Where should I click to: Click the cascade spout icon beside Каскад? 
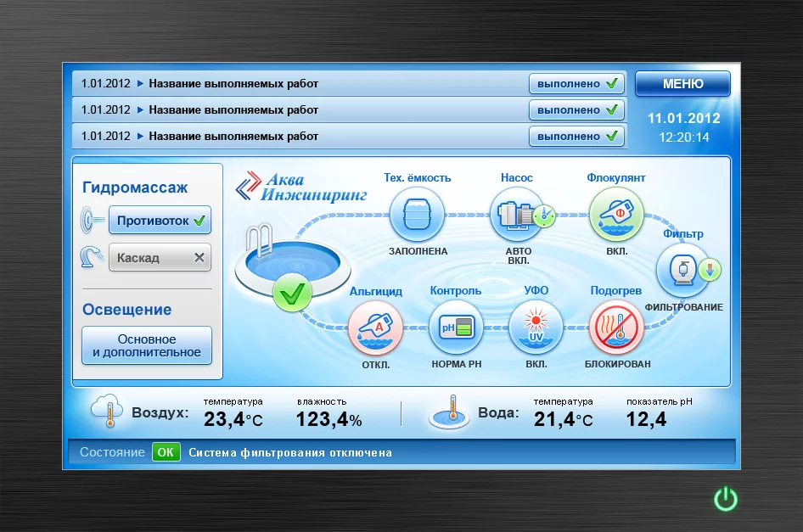pyautogui.click(x=93, y=256)
